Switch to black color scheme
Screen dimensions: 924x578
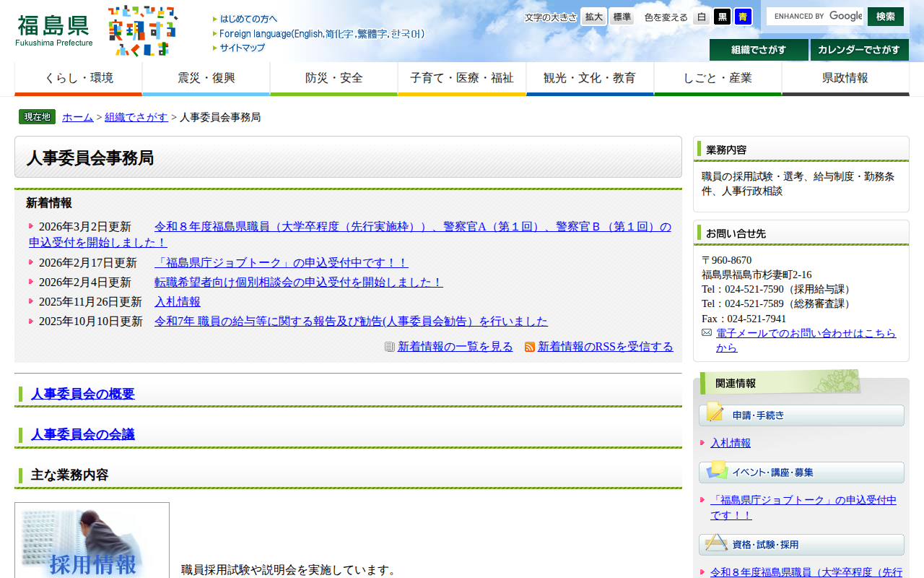coord(722,17)
